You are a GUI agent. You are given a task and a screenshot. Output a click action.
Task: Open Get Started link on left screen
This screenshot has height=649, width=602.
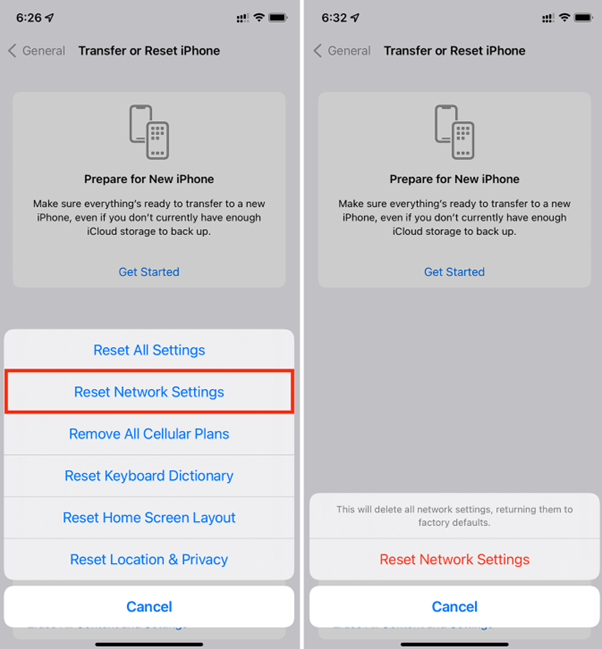tap(149, 272)
